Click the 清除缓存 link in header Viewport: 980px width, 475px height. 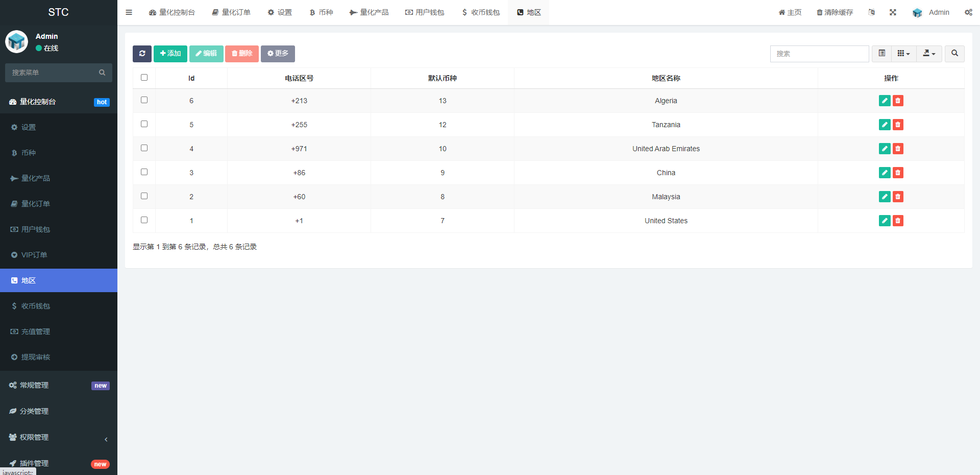(835, 12)
